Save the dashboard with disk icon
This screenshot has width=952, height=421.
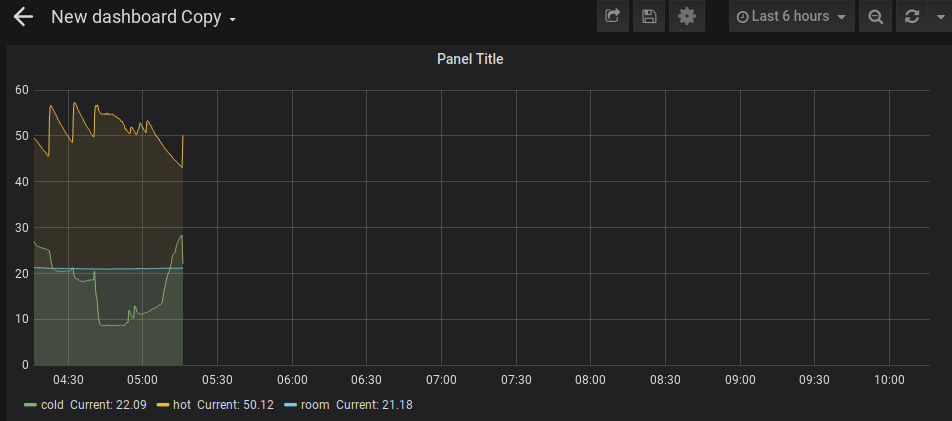(x=649, y=16)
